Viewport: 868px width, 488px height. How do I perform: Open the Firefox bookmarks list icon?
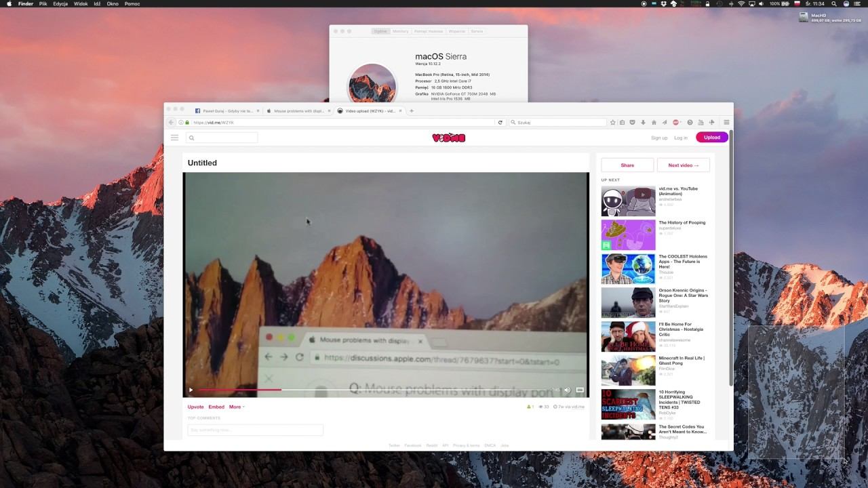coord(623,123)
